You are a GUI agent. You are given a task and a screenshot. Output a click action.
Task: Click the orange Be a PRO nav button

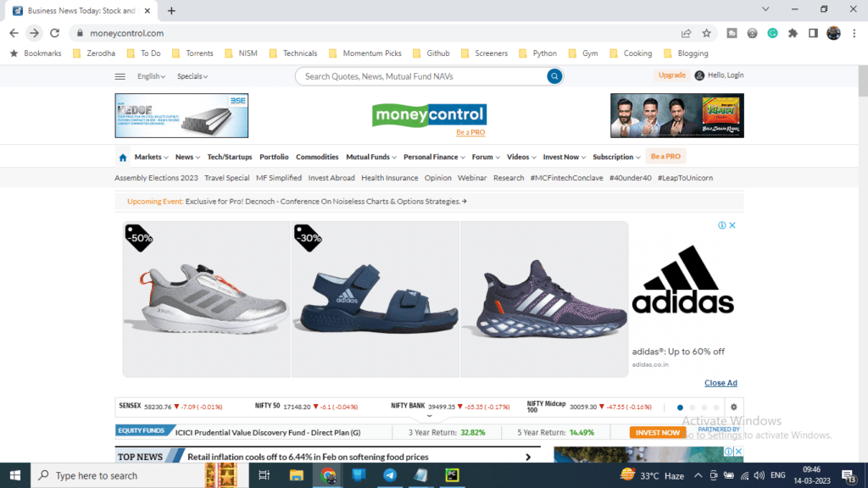[x=665, y=157]
